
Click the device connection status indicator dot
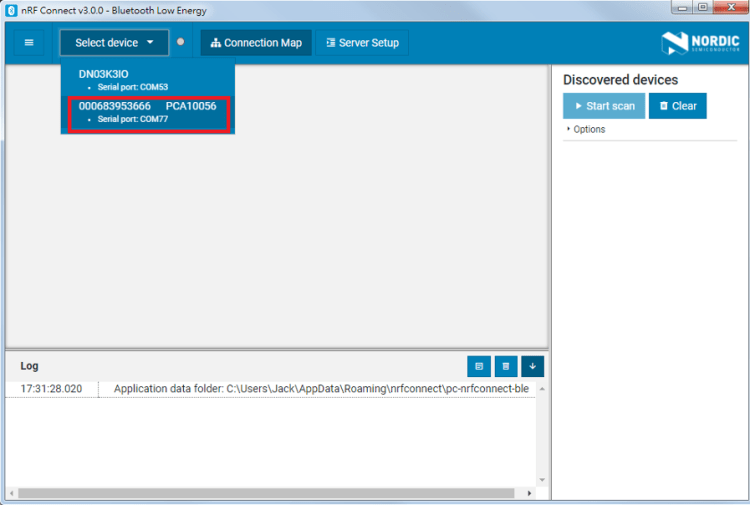point(181,42)
